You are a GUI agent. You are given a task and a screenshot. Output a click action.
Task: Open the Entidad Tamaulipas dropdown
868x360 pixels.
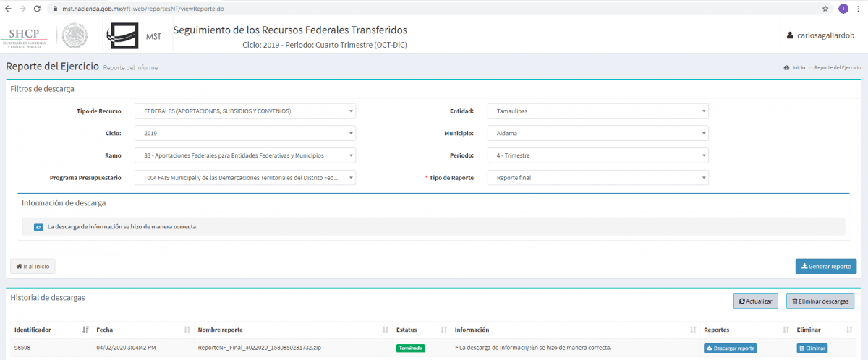597,111
